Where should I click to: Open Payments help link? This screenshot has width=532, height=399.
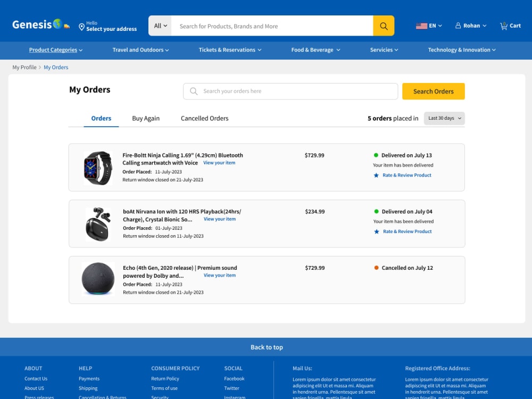[x=89, y=379]
